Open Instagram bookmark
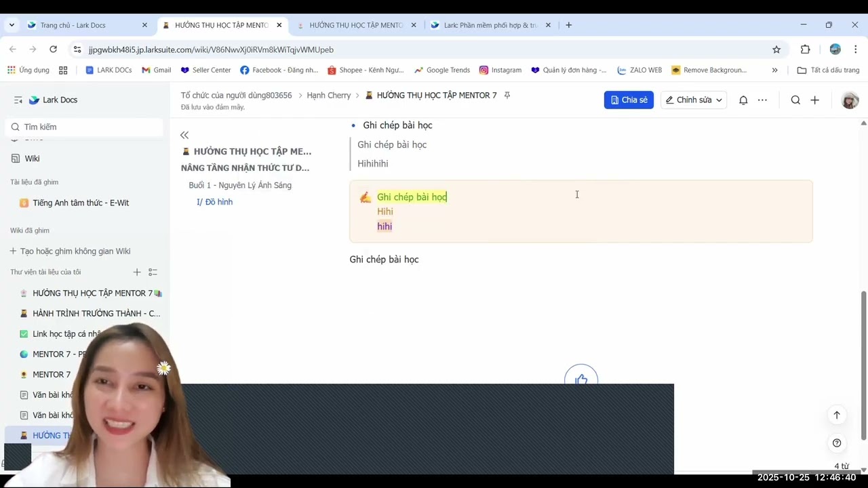 coord(500,70)
